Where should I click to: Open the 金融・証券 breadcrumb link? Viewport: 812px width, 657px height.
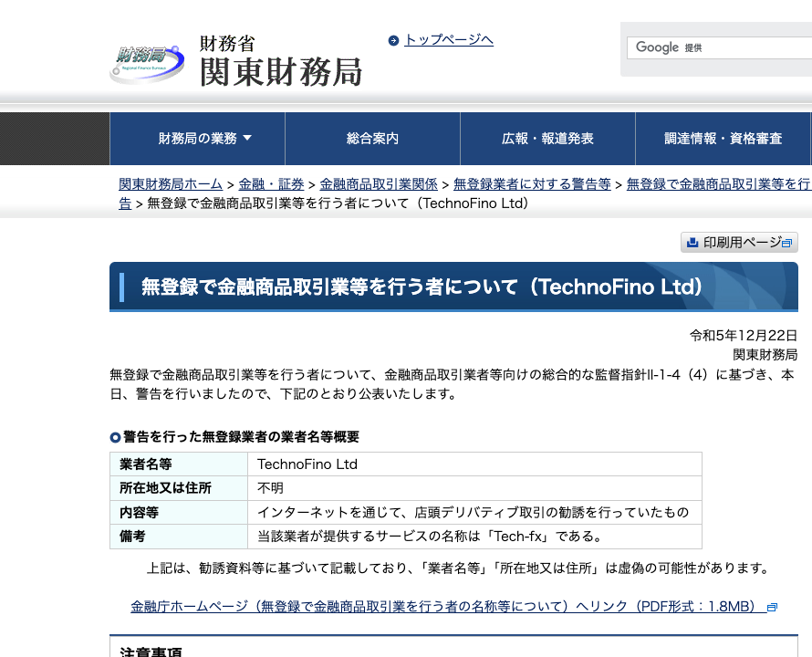click(271, 184)
